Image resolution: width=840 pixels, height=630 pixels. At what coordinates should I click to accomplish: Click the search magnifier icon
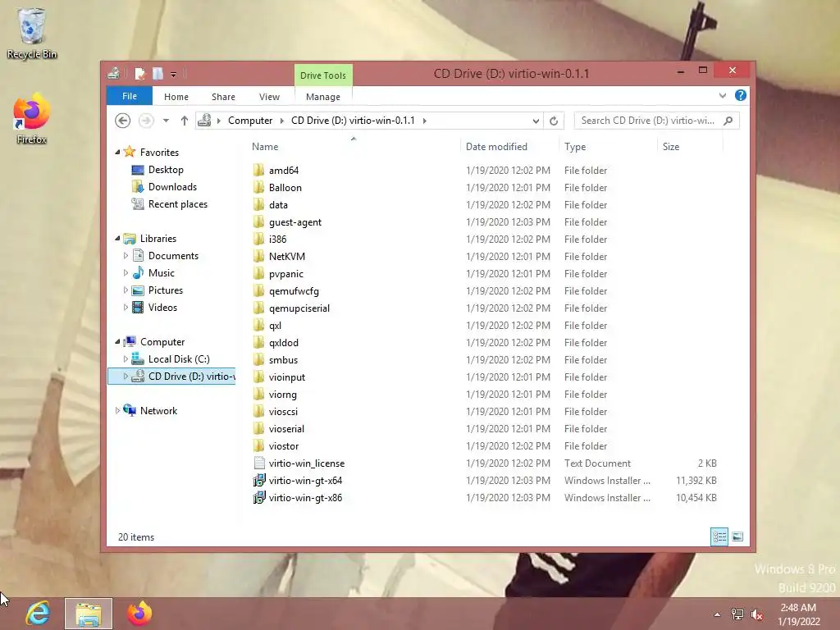tap(728, 121)
